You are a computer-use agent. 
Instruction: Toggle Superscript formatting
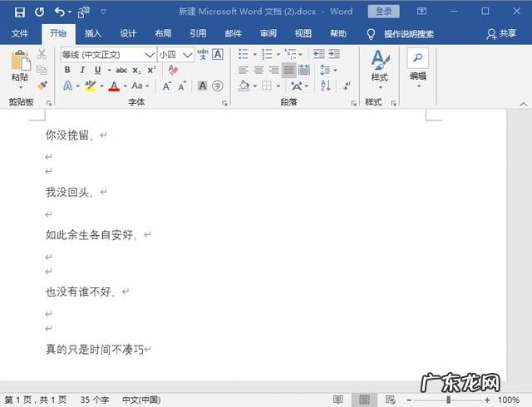151,70
